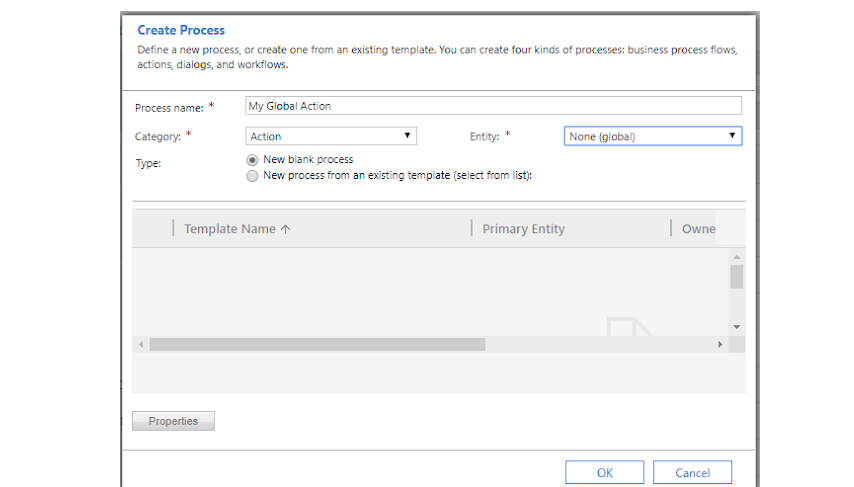This screenshot has height=487, width=854.
Task: Click the horizontal scrollbar left arrow
Action: click(x=141, y=344)
